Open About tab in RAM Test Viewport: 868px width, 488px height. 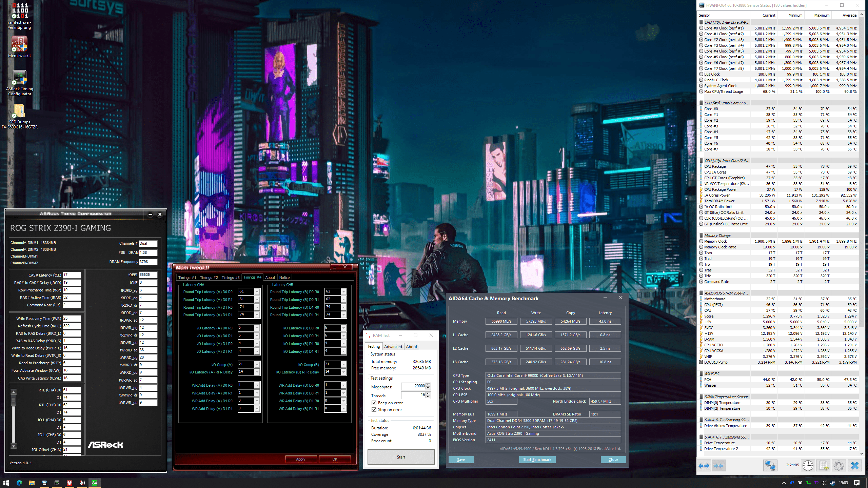(412, 346)
